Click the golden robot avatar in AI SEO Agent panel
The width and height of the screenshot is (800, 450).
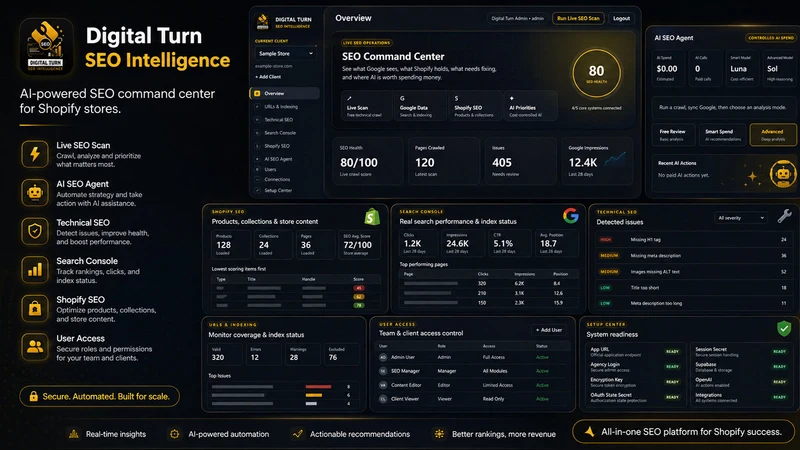(783, 173)
